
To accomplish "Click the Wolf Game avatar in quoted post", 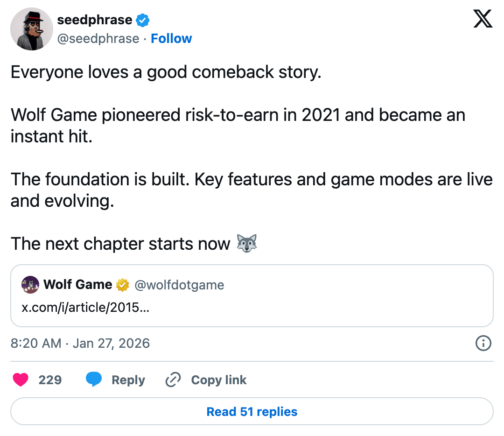I will tap(30, 285).
